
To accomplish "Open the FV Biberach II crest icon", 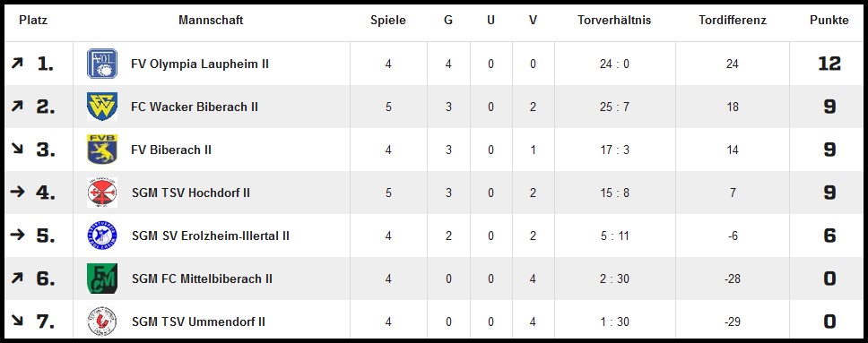I will click(x=102, y=150).
